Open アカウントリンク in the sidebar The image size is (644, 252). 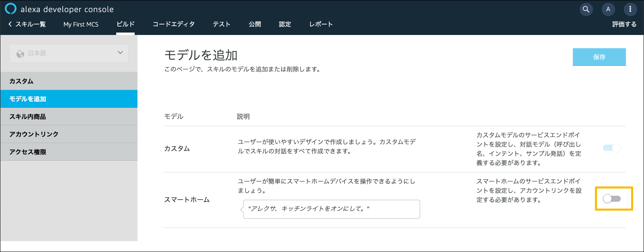pos(69,134)
